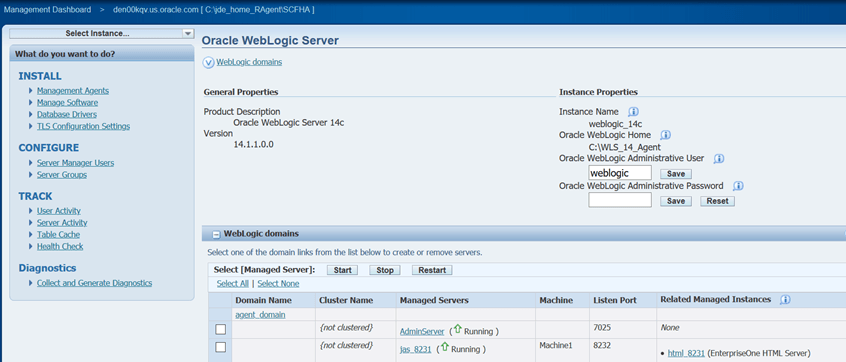Click arrow bullet beside Table Cache
Image resolution: width=846 pixels, height=362 pixels.
(31, 235)
